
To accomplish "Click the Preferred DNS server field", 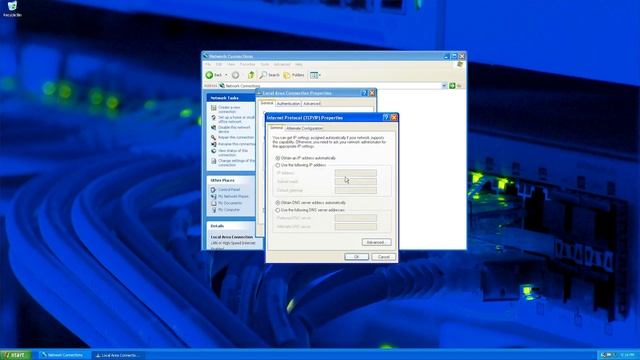I will coord(356,218).
